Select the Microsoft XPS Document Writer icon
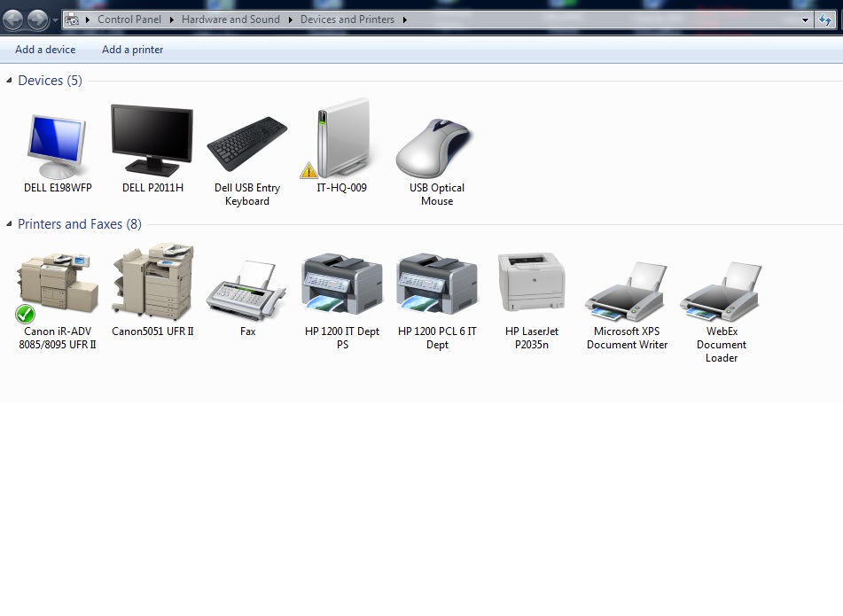Image resolution: width=843 pixels, height=616 pixels. (x=627, y=292)
